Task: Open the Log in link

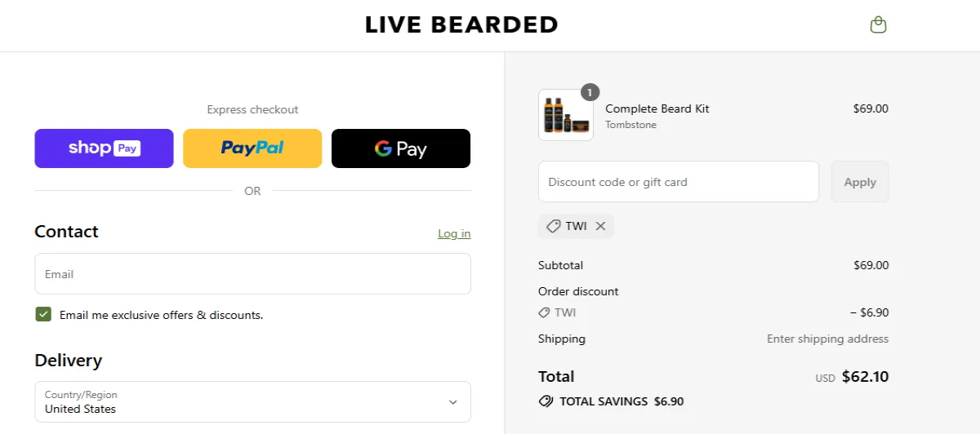Action: (454, 233)
